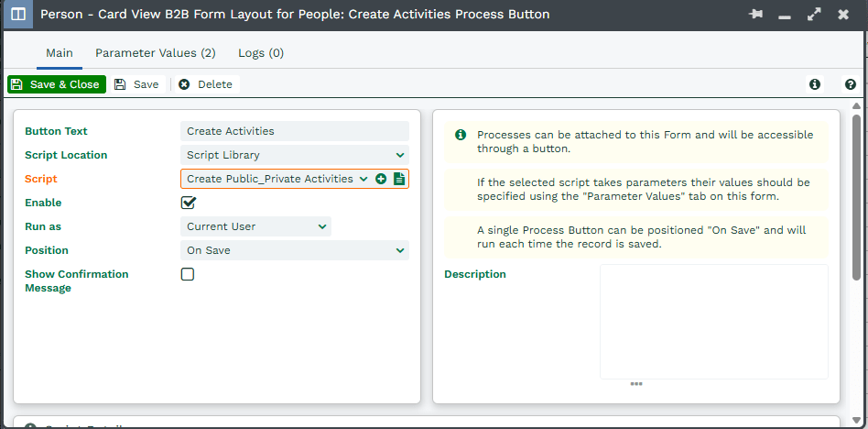Click the Show Confirmation Message label
The height and width of the screenshot is (429, 868).
[76, 281]
